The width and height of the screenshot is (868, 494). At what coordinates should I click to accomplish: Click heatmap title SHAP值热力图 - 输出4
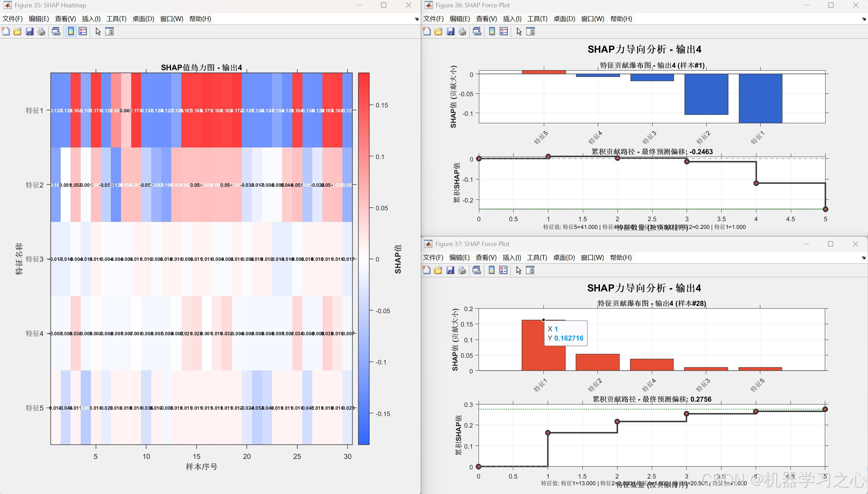click(201, 67)
